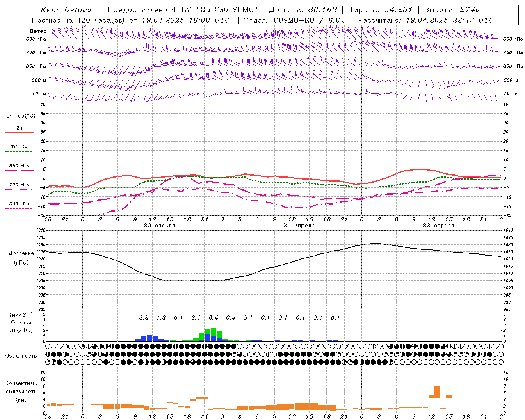This screenshot has height=420, width=525.
Task: Click the '21 апреля' date label
Action: 299,226
